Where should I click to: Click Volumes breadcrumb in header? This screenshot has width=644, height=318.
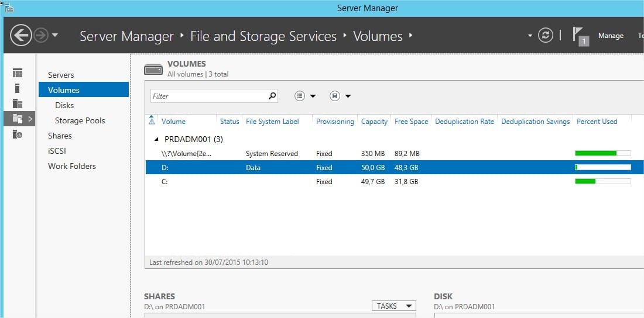(378, 36)
